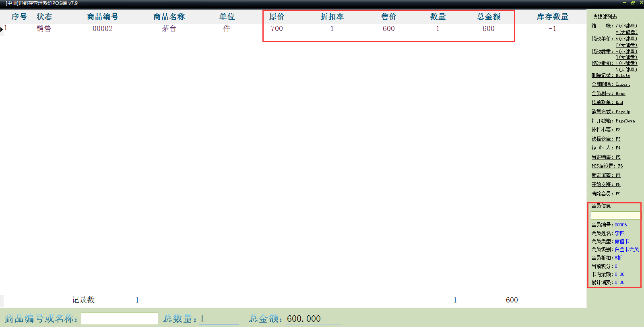This screenshot has height=327, width=644.
Task: Click the 数量 column header
Action: [x=438, y=17]
